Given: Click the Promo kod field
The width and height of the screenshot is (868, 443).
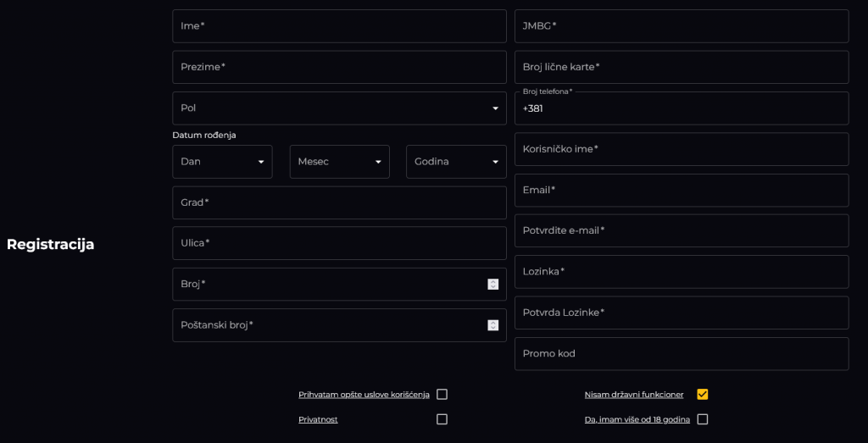Looking at the screenshot, I should (682, 354).
